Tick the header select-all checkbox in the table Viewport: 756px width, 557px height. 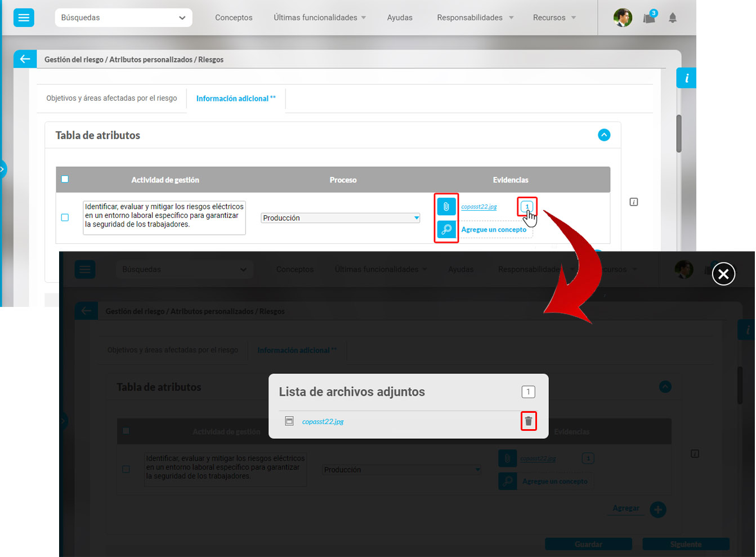coord(65,179)
